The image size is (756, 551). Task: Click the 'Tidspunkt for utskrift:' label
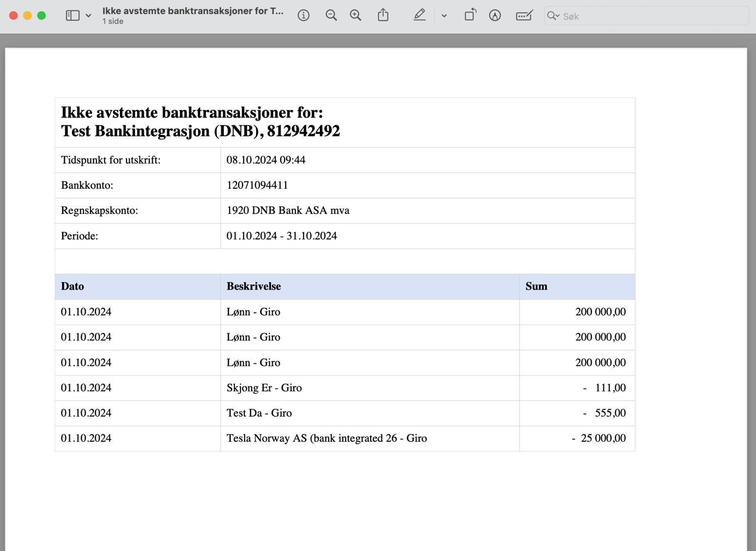pyautogui.click(x=111, y=160)
